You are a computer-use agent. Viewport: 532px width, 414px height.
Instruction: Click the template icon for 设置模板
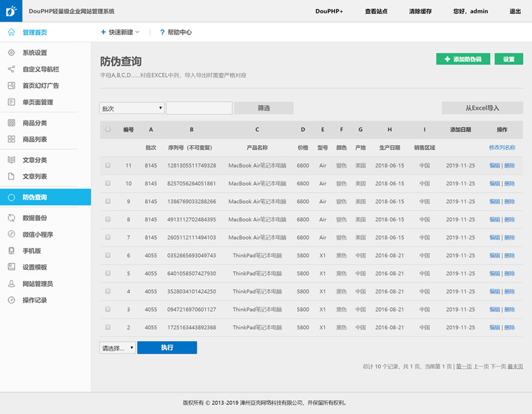pos(11,267)
